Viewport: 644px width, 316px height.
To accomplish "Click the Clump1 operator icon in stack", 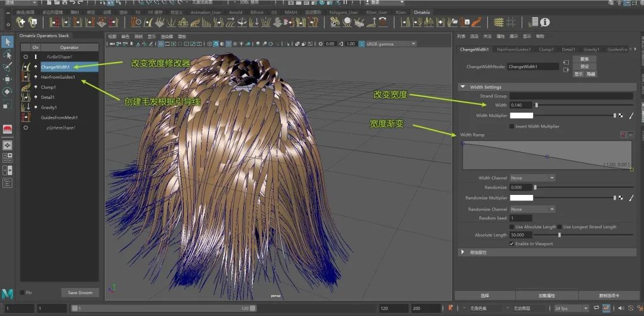I will tap(26, 87).
